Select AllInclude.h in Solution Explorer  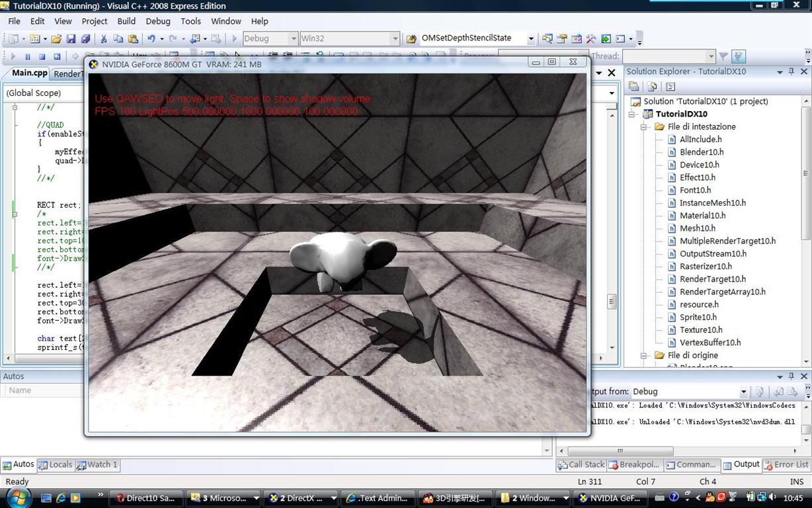coord(700,140)
